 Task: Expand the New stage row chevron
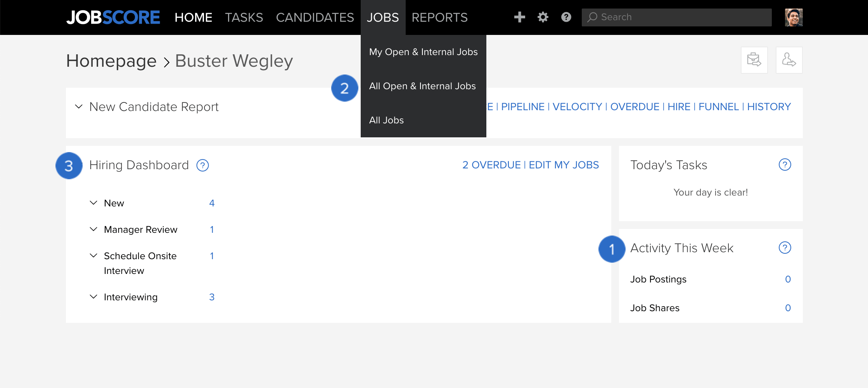click(x=93, y=203)
